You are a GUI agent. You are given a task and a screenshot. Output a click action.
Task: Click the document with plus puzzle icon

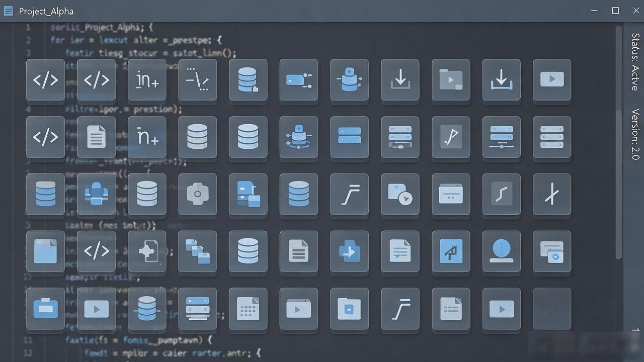coord(147,251)
